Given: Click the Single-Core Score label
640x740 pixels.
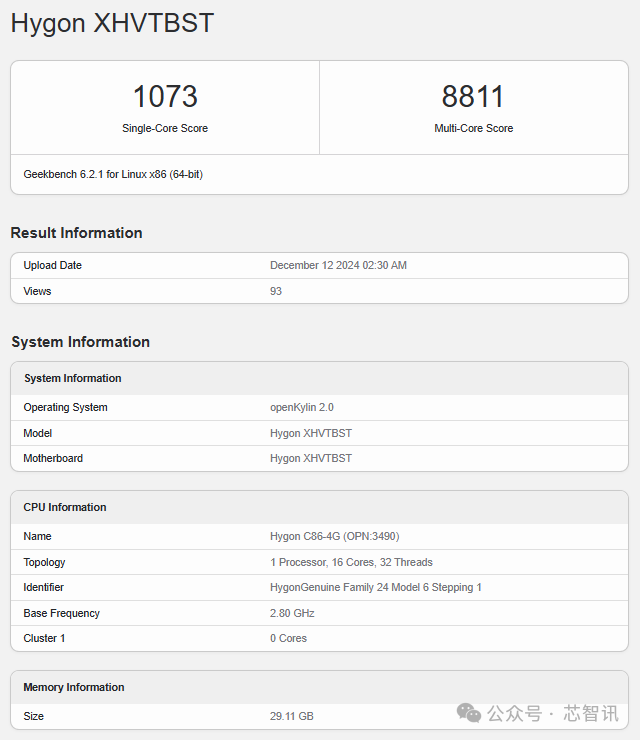Looking at the screenshot, I should 165,128.
